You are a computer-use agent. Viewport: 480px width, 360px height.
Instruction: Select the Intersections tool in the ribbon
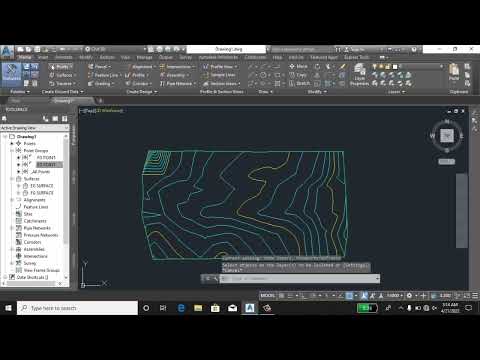point(177,67)
